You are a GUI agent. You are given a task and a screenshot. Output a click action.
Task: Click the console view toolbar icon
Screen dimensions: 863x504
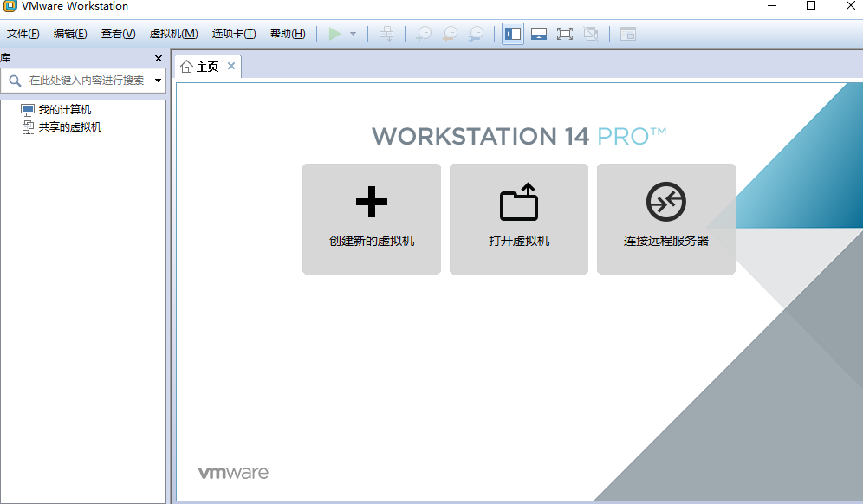pos(628,34)
